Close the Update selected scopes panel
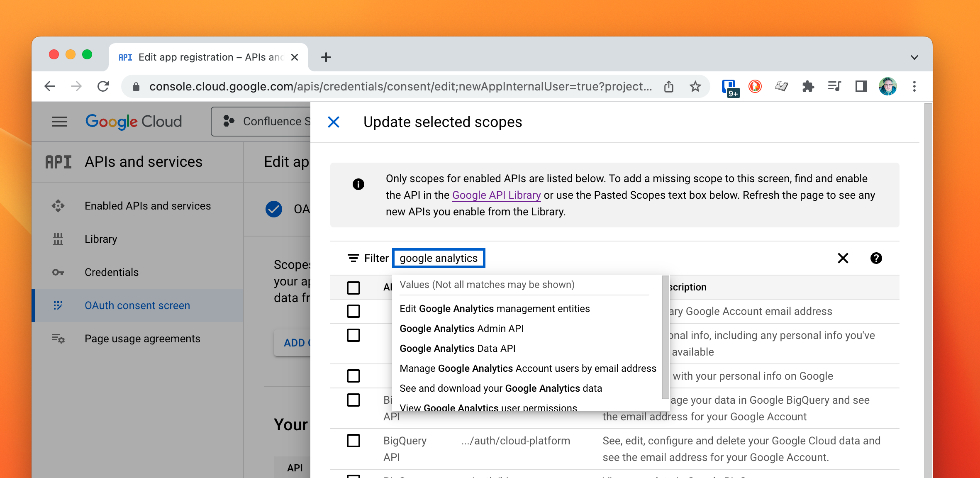Image resolution: width=980 pixels, height=478 pixels. (334, 122)
